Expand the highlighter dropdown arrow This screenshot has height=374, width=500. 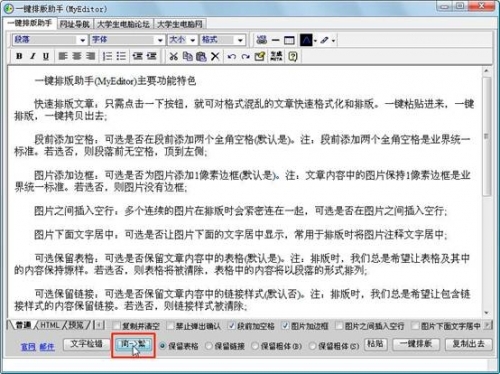(333, 41)
